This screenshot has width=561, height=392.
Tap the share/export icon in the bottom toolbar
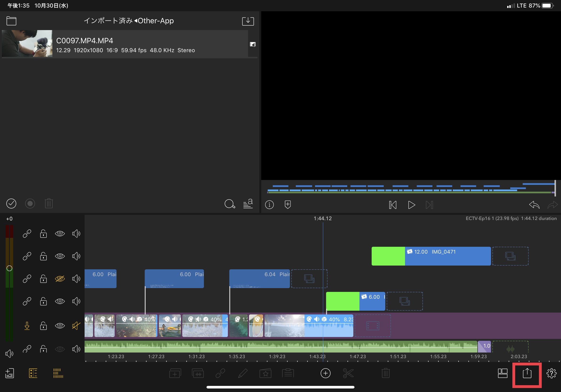[527, 373]
